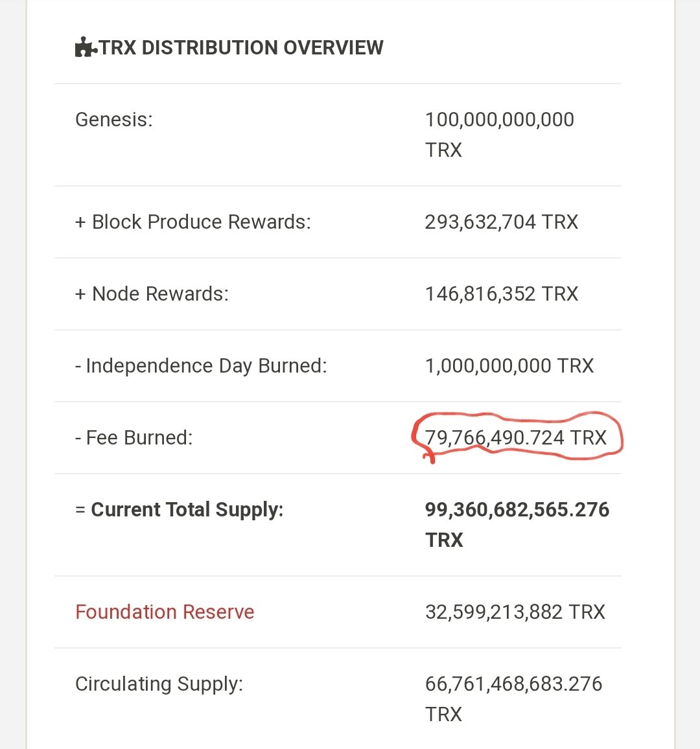Select the bold 99,360,682,565.276 supply value
This screenshot has width=700, height=749.
click(x=517, y=510)
